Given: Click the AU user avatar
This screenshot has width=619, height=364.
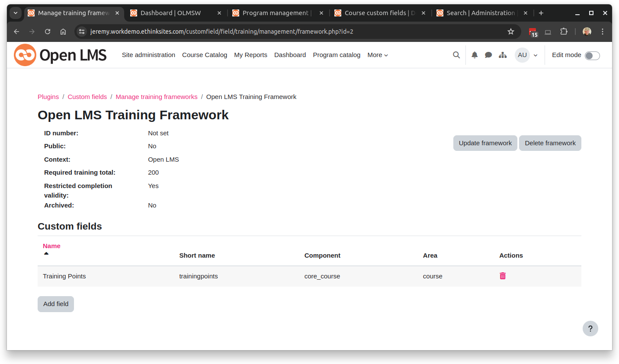Looking at the screenshot, I should tap(522, 55).
